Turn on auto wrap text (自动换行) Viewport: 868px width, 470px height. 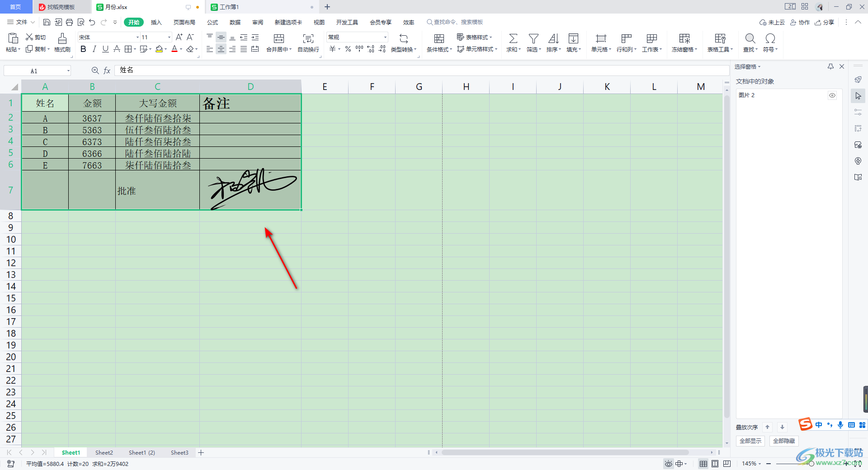[308, 42]
